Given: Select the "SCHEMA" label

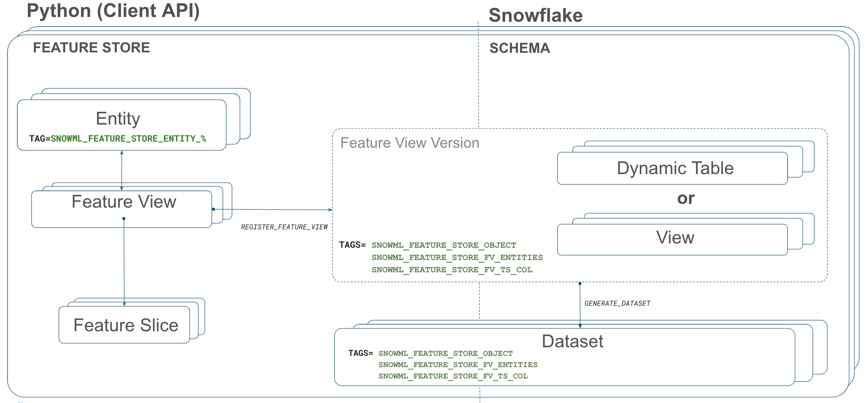Looking at the screenshot, I should 519,48.
